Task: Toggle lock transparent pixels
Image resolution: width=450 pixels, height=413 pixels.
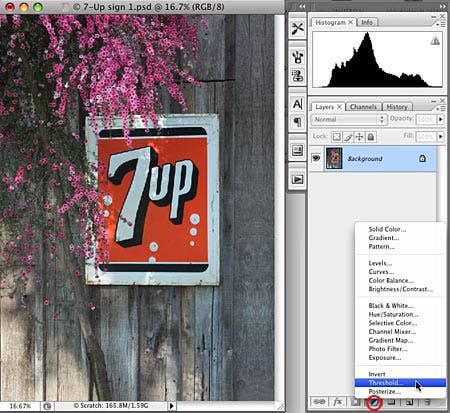Action: (x=337, y=137)
